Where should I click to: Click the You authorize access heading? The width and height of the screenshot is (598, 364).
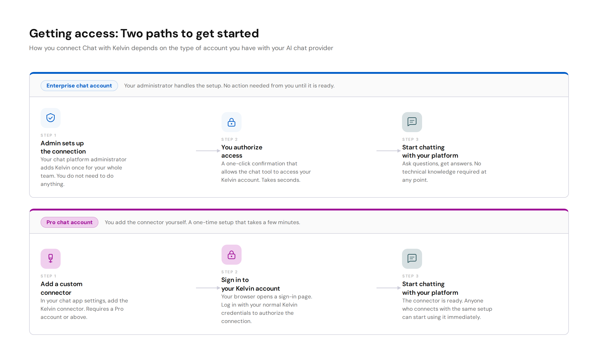coord(242,151)
